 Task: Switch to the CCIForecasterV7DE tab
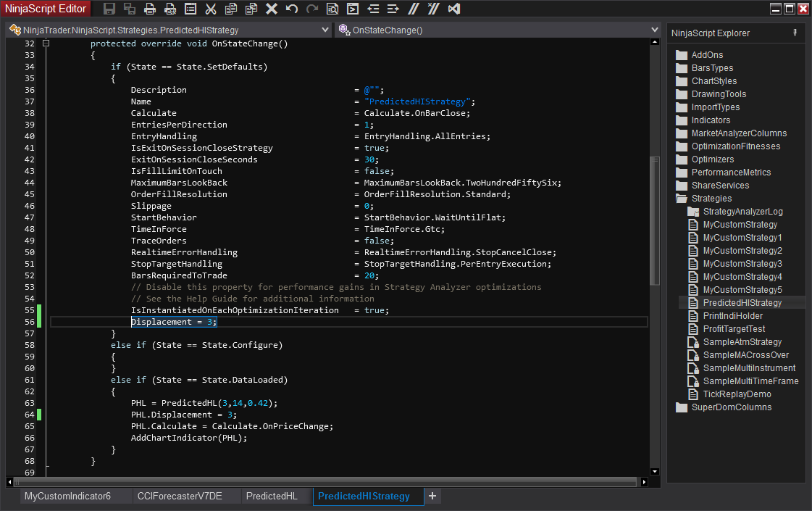coord(179,497)
